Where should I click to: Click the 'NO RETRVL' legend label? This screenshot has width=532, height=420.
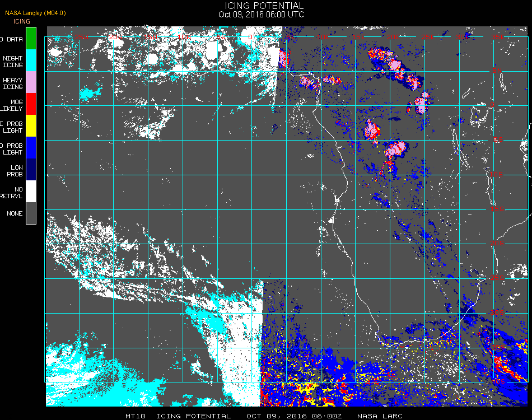coord(12,193)
